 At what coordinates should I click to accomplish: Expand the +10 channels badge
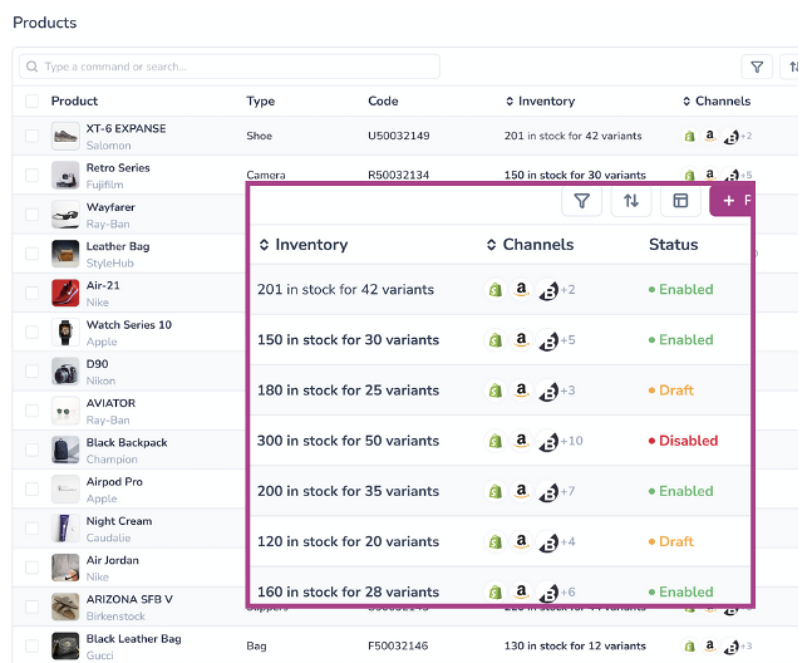[572, 441]
